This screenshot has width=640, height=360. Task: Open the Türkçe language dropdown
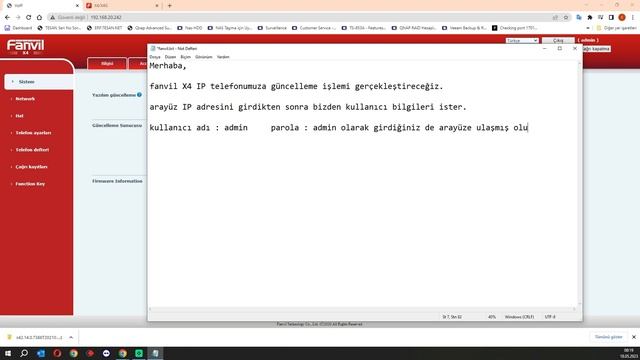522,40
